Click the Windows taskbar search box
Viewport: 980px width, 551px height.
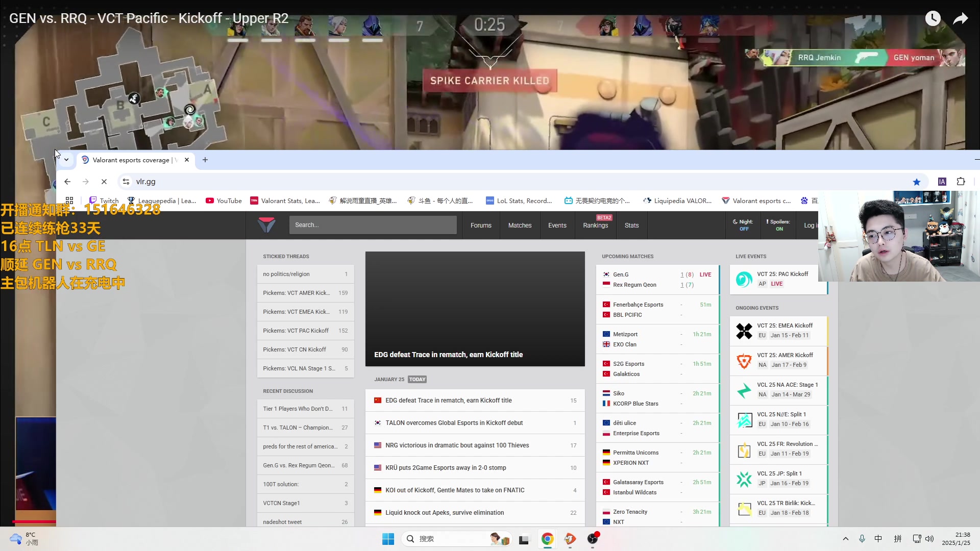tap(456, 539)
